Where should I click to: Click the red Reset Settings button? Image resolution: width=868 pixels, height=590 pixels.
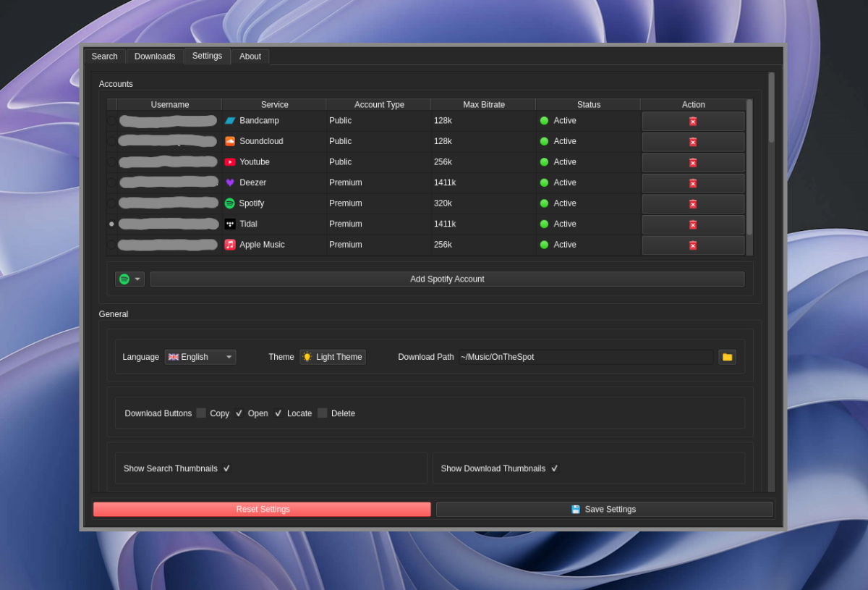point(262,510)
